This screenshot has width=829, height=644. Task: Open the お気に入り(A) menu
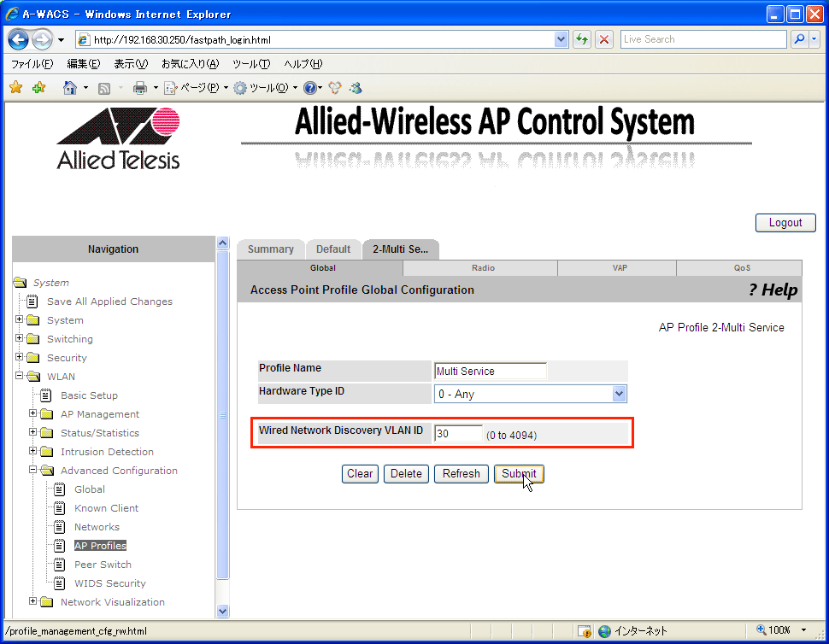click(x=191, y=64)
